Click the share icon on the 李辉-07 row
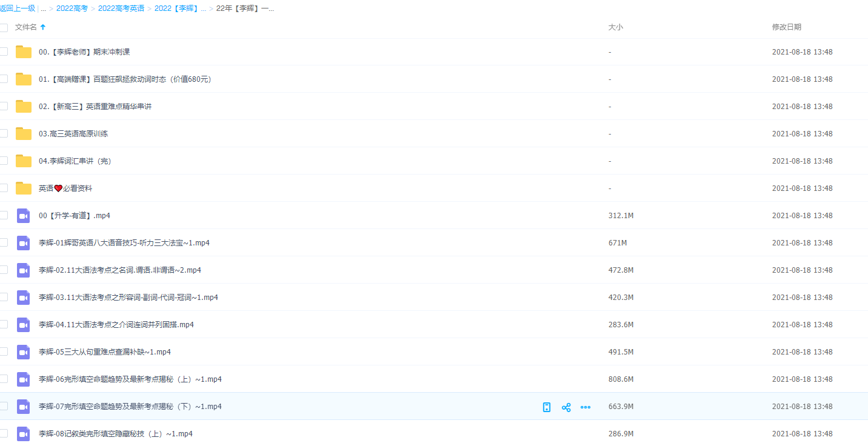Screen dimensions: 868x443 (x=566, y=407)
